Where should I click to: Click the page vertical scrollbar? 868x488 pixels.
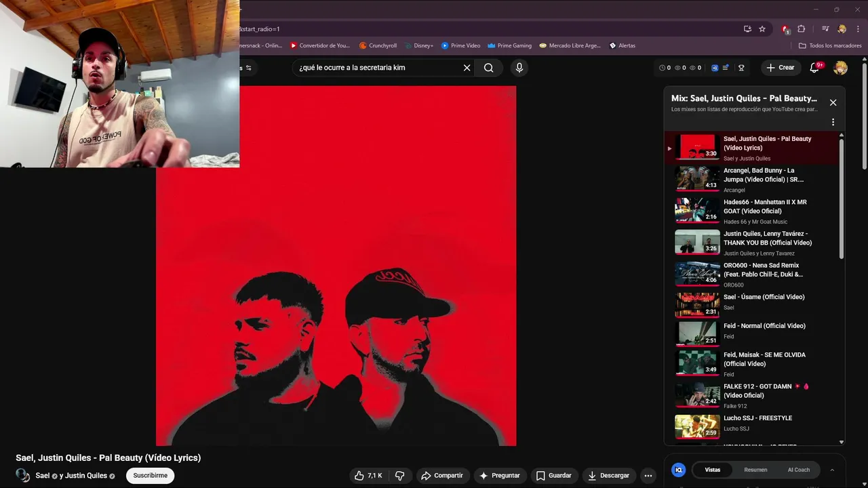click(x=864, y=115)
